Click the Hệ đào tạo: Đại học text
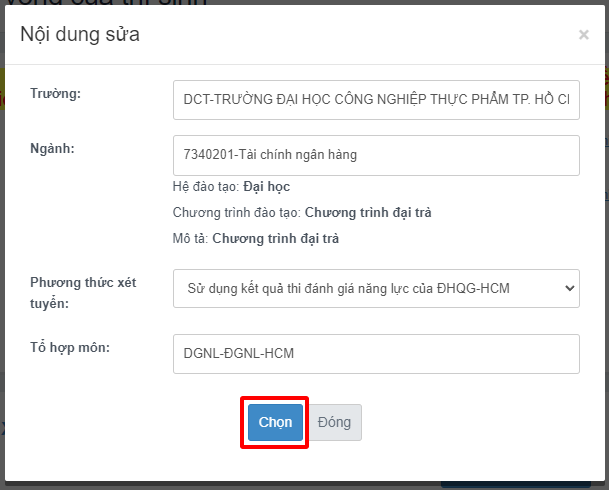Screen dimensions: 609x490 tap(231, 187)
